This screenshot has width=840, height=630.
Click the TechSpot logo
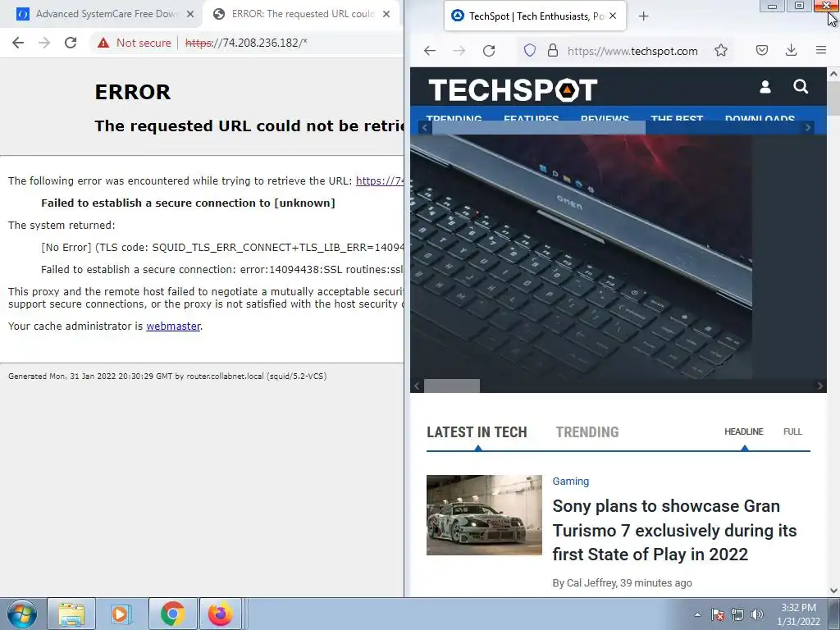click(x=513, y=89)
